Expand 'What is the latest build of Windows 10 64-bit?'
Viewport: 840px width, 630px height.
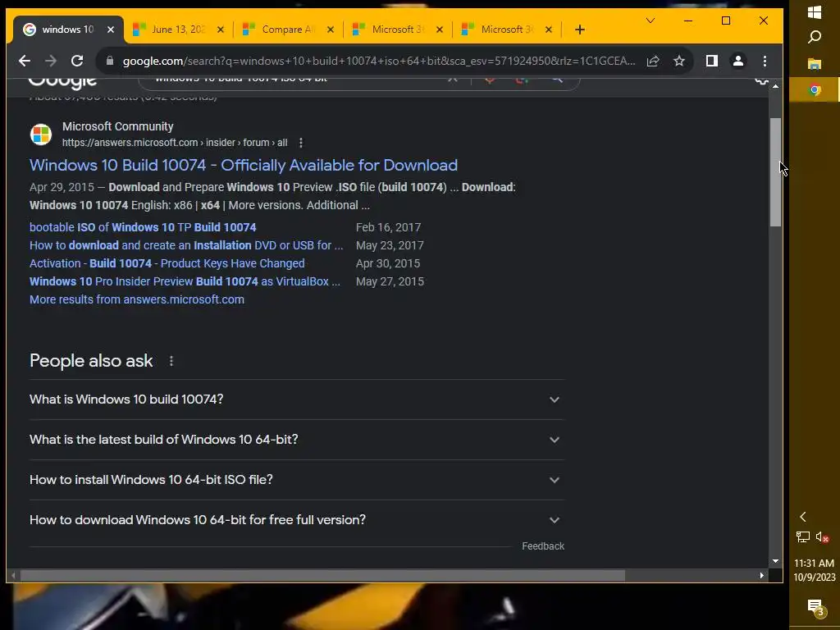pos(297,440)
